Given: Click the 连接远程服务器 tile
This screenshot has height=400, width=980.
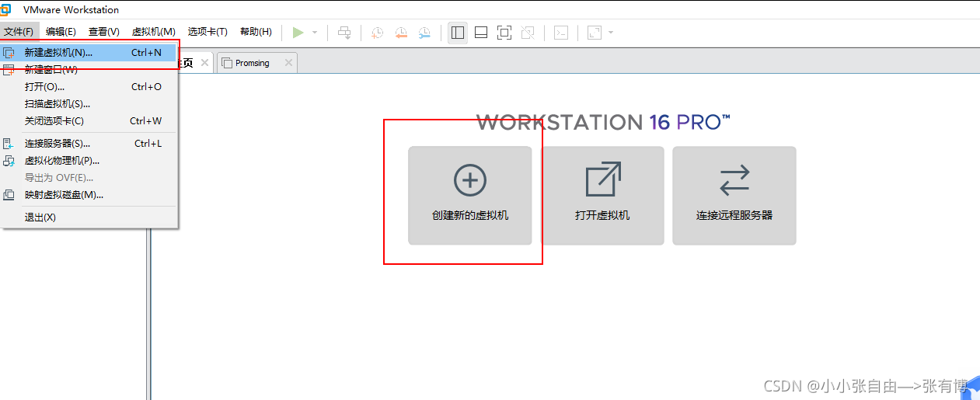Looking at the screenshot, I should pyautogui.click(x=734, y=196).
